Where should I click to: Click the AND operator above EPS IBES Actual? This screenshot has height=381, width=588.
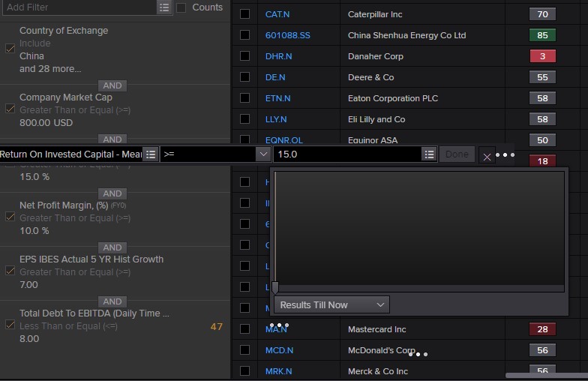(x=112, y=247)
